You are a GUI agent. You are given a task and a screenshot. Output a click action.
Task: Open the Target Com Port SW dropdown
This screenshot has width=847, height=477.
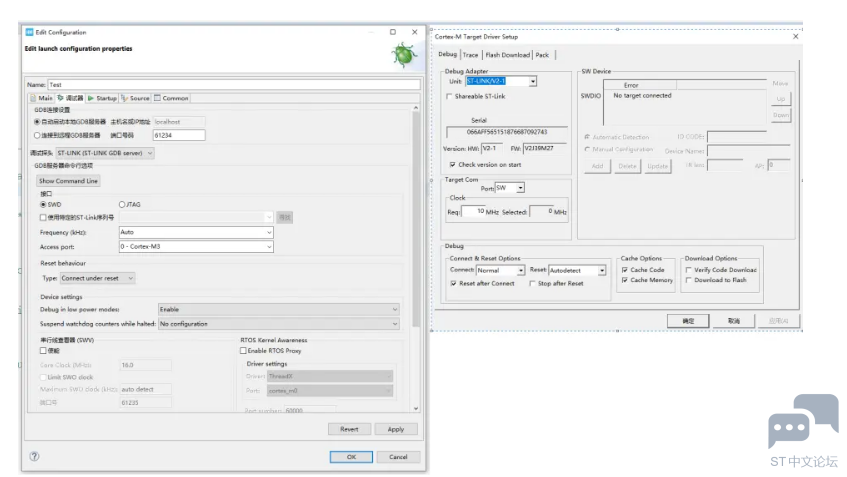(520, 188)
